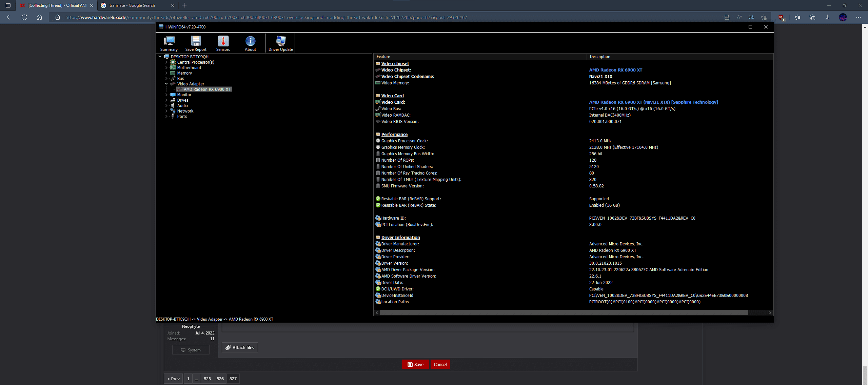The width and height of the screenshot is (868, 385).
Task: Maximize the HWiNFO64 window
Action: coord(750,27)
